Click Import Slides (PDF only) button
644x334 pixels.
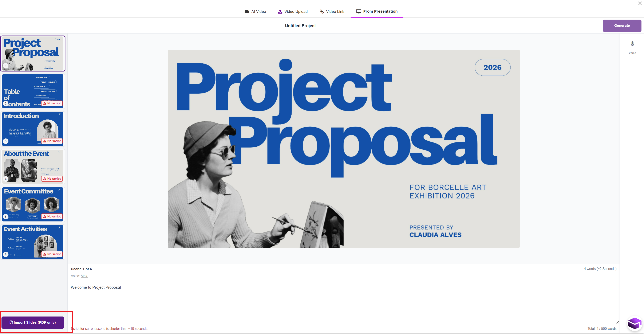pyautogui.click(x=33, y=322)
